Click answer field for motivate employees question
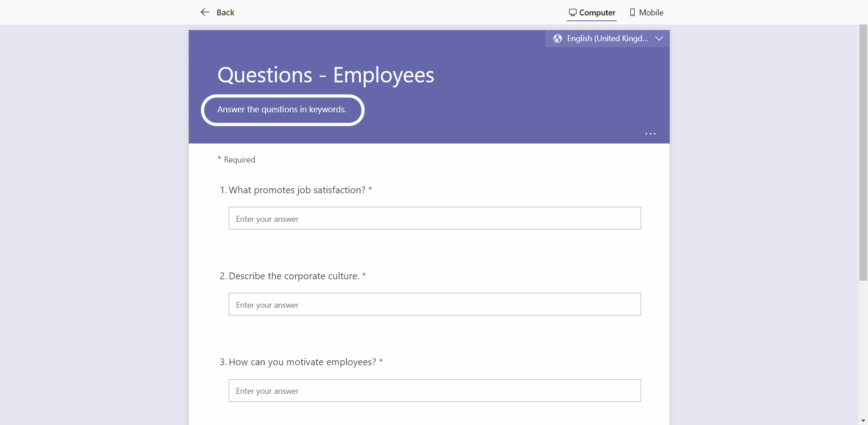The image size is (868, 425). (434, 391)
